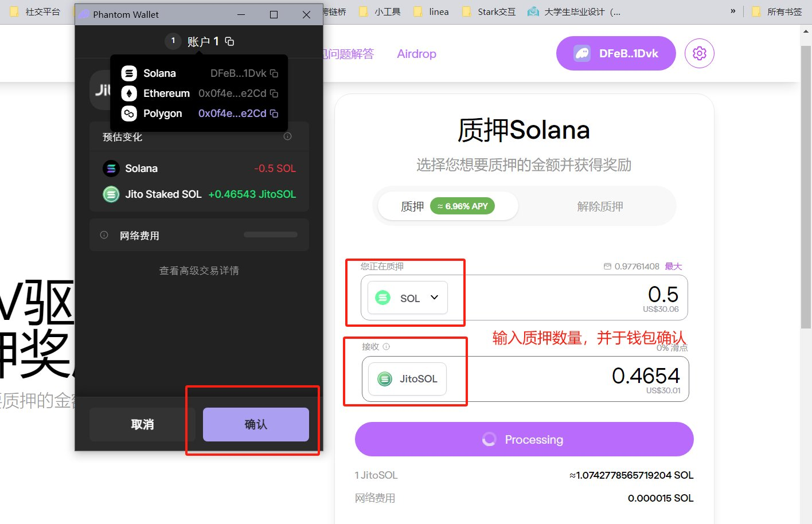Click the Processing stake button
The image size is (812, 524).
tap(524, 439)
